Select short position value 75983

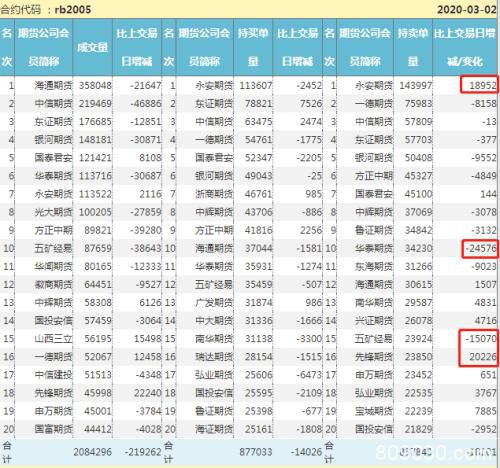coord(418,104)
